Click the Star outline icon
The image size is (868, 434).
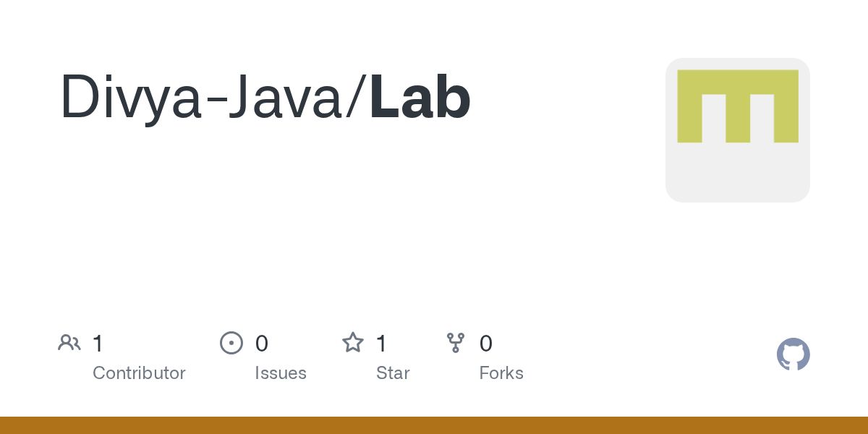(353, 342)
